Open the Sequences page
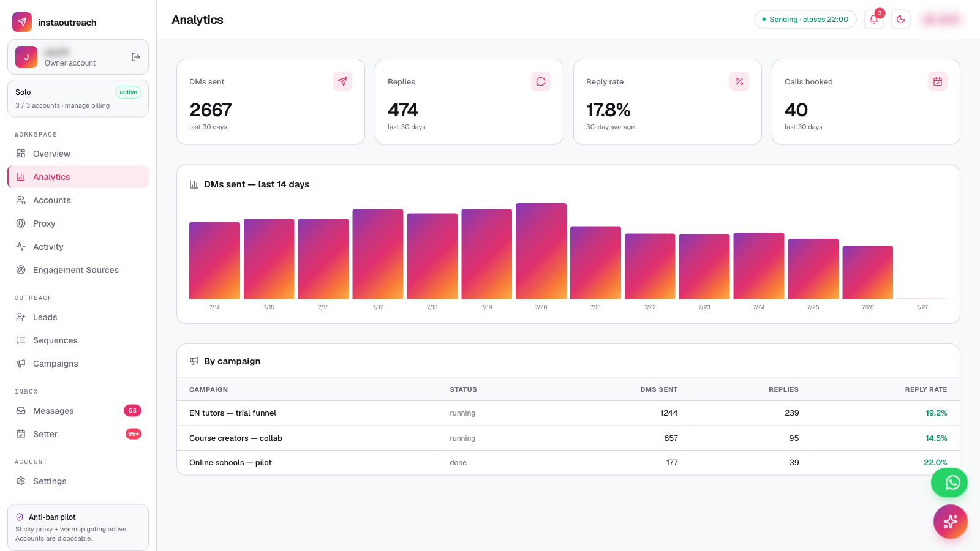 point(78,340)
